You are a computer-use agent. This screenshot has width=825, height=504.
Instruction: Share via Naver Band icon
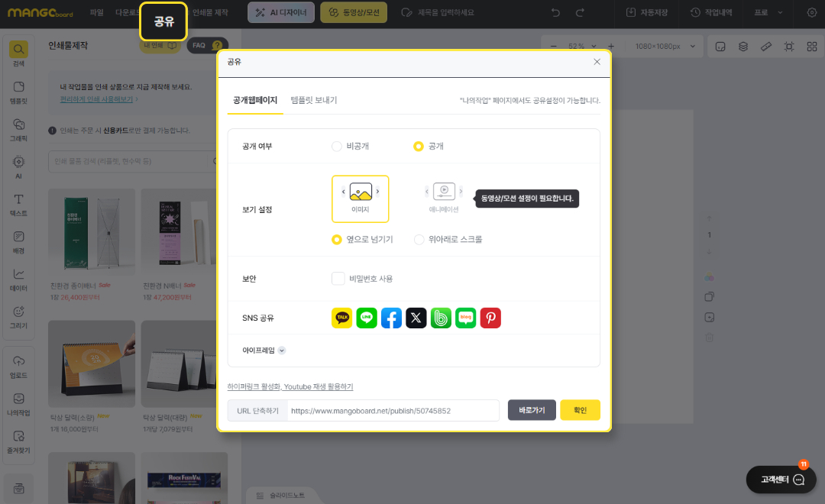coord(441,318)
